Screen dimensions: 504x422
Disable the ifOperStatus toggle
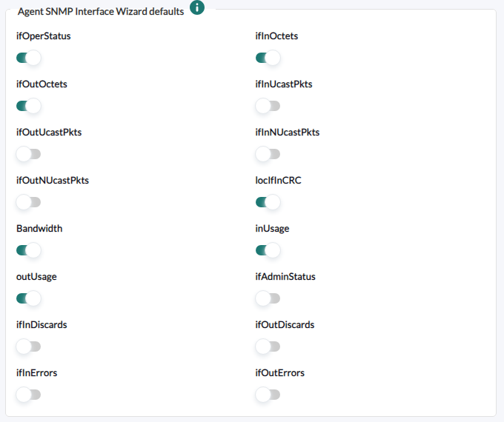click(x=29, y=58)
